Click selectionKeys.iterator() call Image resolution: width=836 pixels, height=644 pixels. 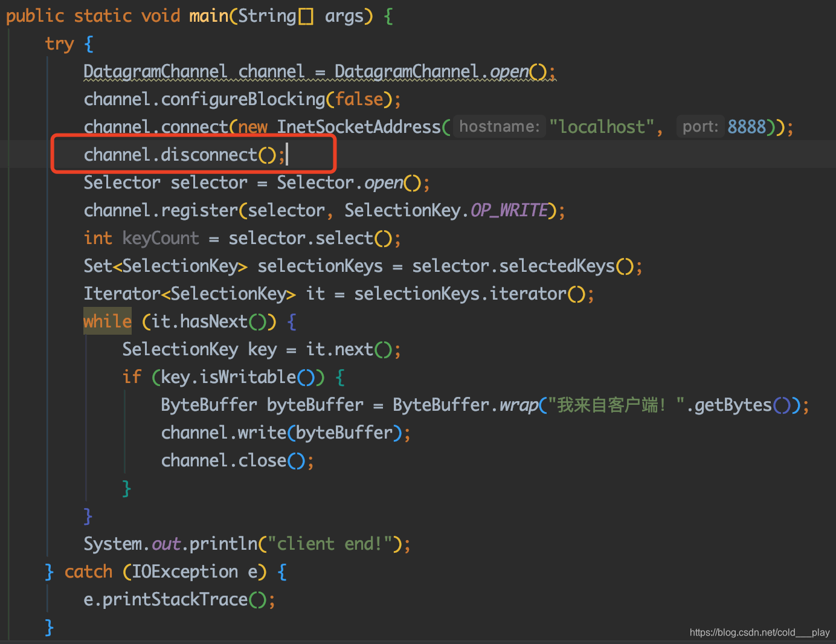pyautogui.click(x=470, y=294)
